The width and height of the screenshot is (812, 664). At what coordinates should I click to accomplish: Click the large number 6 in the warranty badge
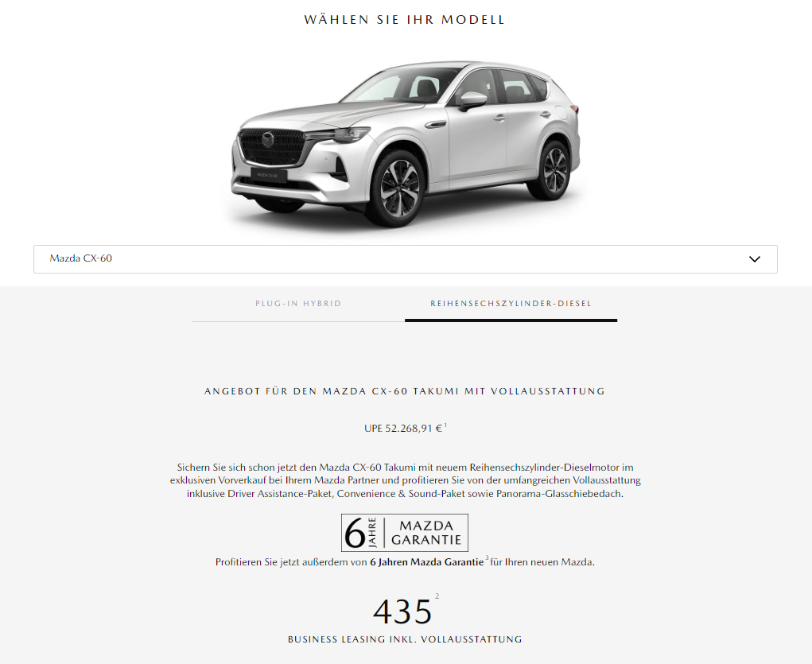[355, 534]
